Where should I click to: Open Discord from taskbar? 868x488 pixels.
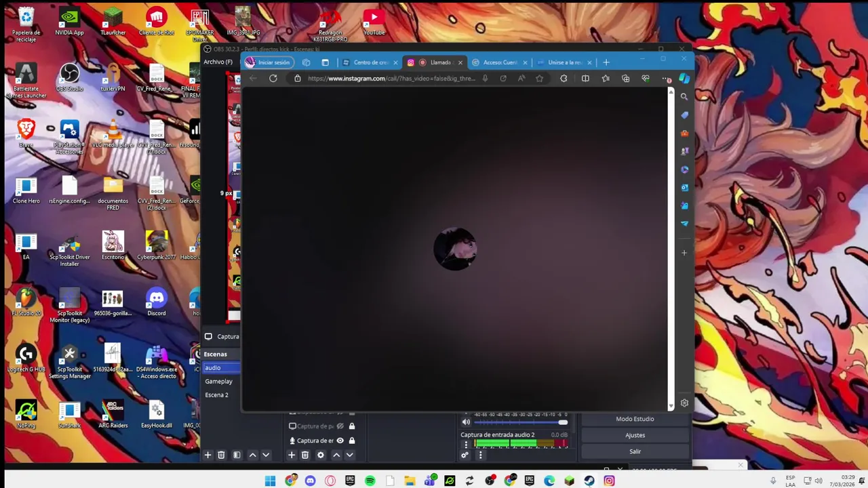pyautogui.click(x=310, y=481)
